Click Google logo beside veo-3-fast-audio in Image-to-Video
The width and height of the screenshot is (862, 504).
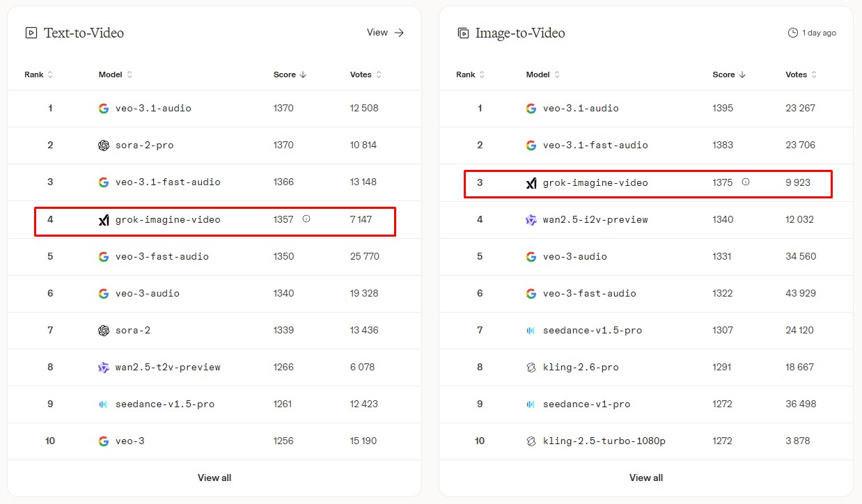pos(531,294)
